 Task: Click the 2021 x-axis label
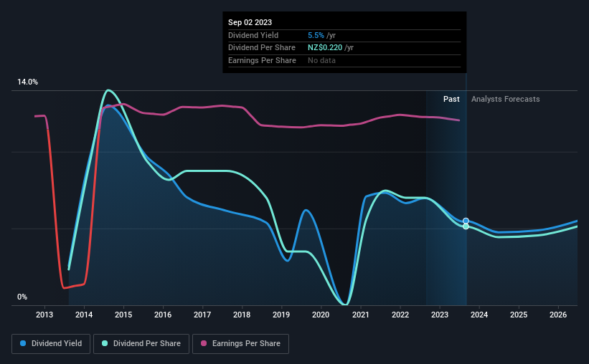click(361, 315)
